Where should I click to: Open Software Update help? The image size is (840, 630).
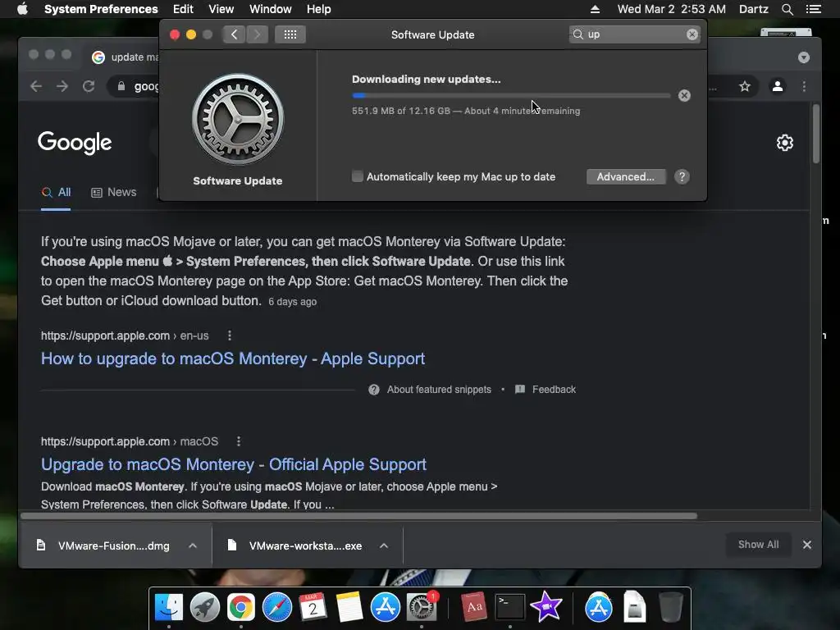coord(682,177)
